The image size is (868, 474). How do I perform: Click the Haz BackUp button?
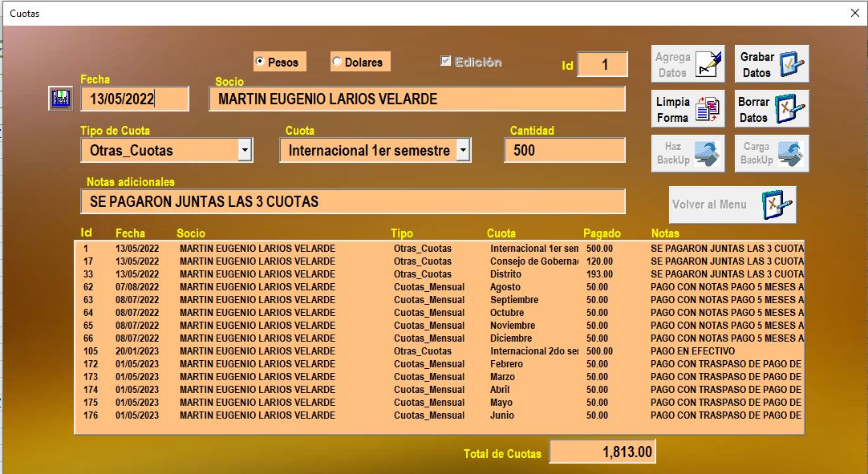pyautogui.click(x=688, y=153)
